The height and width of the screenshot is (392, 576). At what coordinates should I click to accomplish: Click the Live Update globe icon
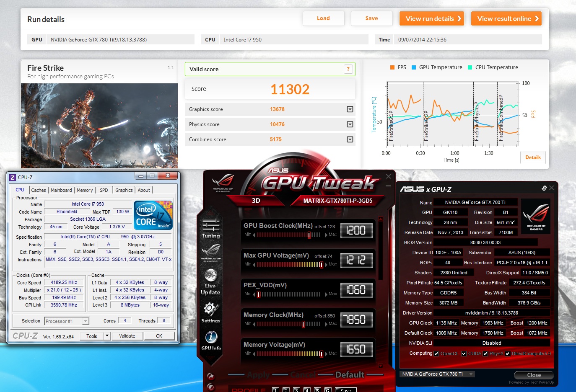[210, 276]
